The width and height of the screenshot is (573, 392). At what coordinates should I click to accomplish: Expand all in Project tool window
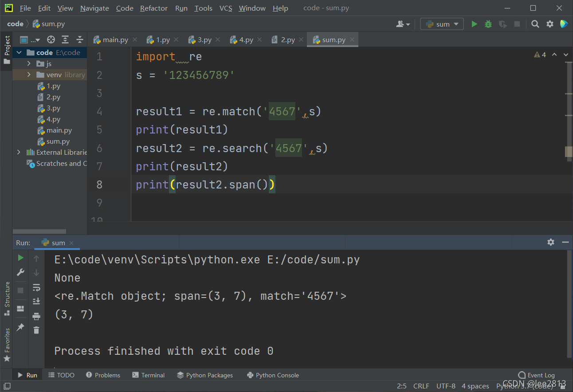[x=65, y=39]
